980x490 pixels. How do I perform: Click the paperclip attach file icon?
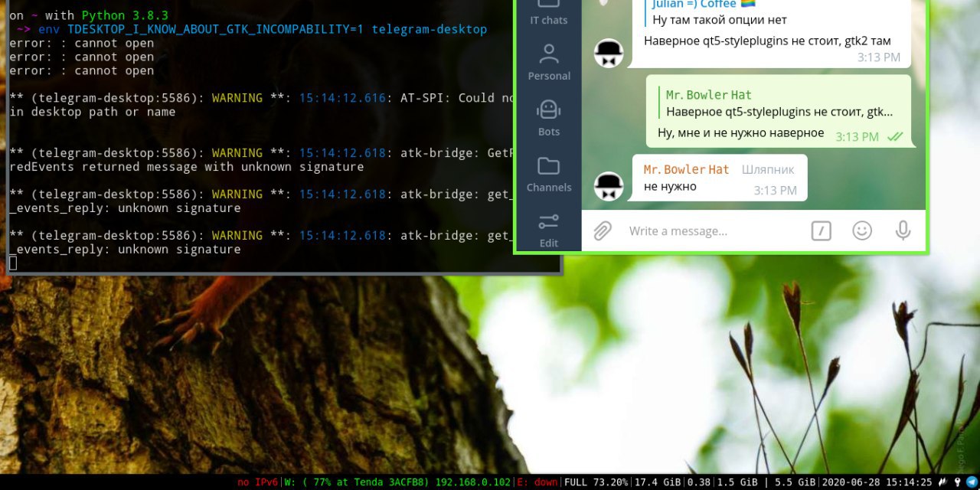603,230
